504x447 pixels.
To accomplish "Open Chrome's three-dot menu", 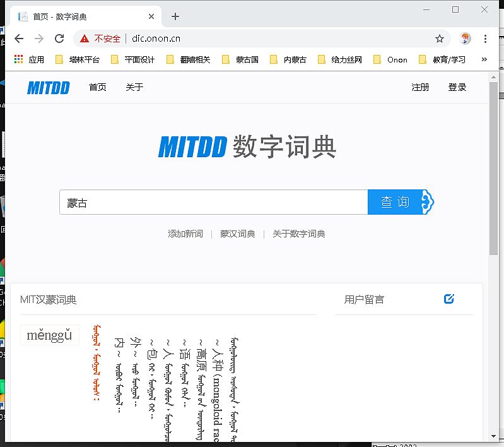I will (x=485, y=39).
